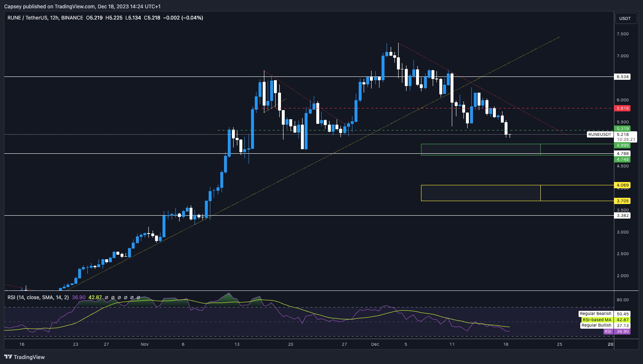643x364 pixels.
Task: Select the open value O5.219
Action: point(94,18)
